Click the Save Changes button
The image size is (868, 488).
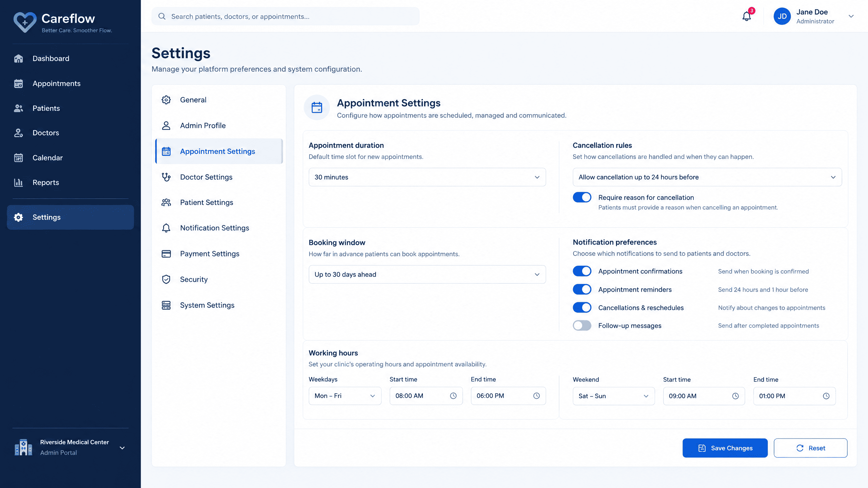tap(725, 448)
